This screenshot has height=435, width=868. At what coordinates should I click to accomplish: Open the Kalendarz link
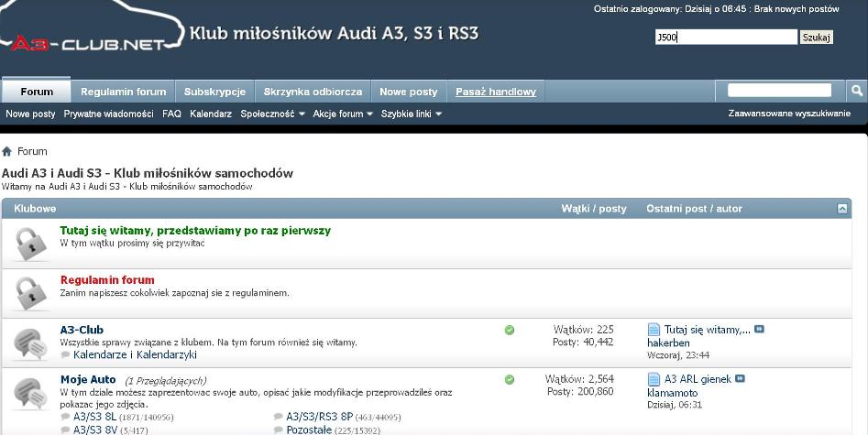(211, 114)
